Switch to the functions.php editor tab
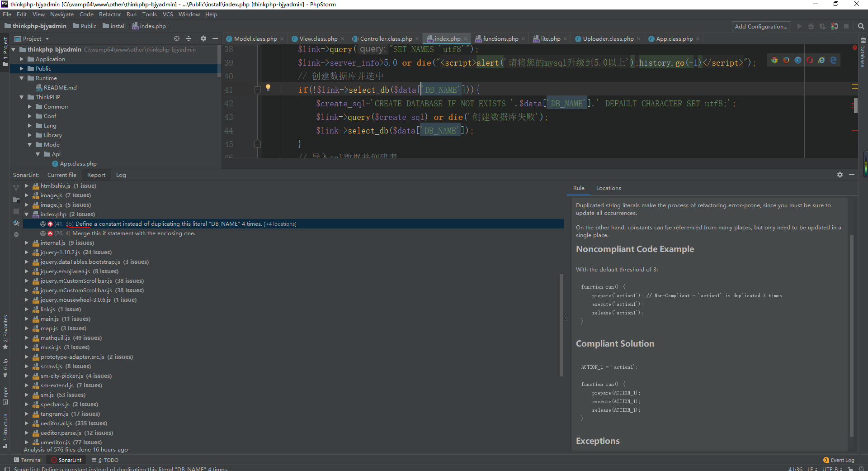The image size is (868, 471). pos(500,39)
